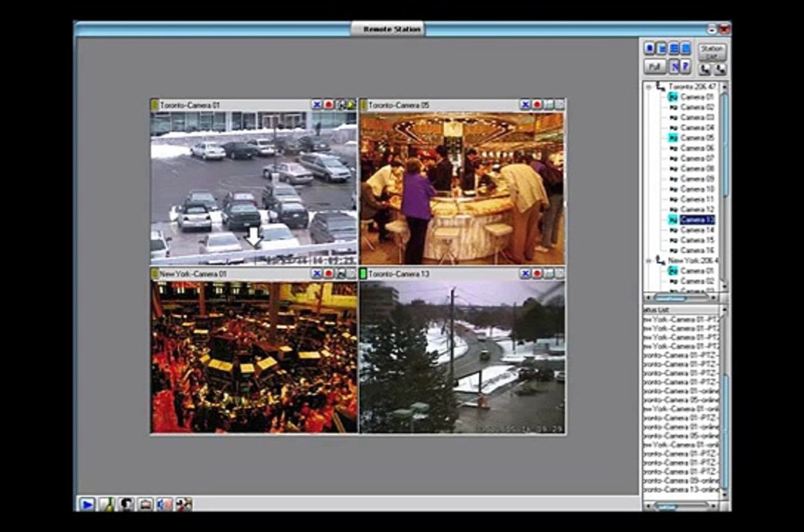The width and height of the screenshot is (804, 532).
Task: Click the speaker audio icon in bottom toolbar
Action: pos(165,505)
